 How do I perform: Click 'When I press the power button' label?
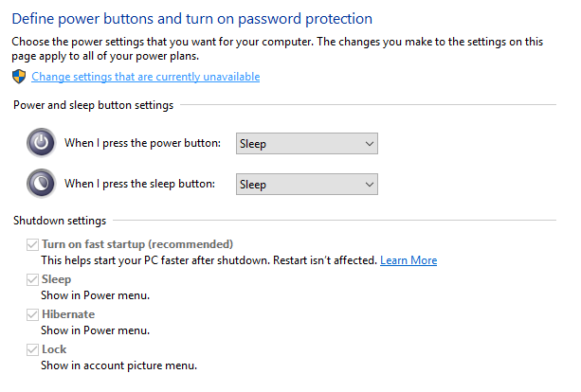click(142, 144)
